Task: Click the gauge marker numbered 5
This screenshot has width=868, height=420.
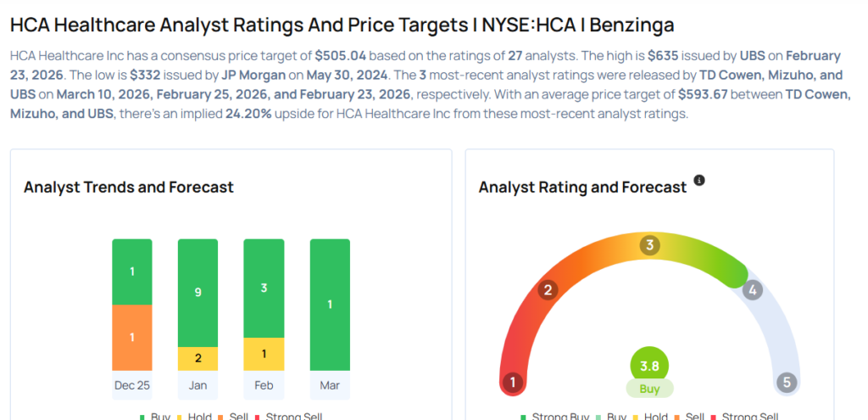Action: pos(787,382)
